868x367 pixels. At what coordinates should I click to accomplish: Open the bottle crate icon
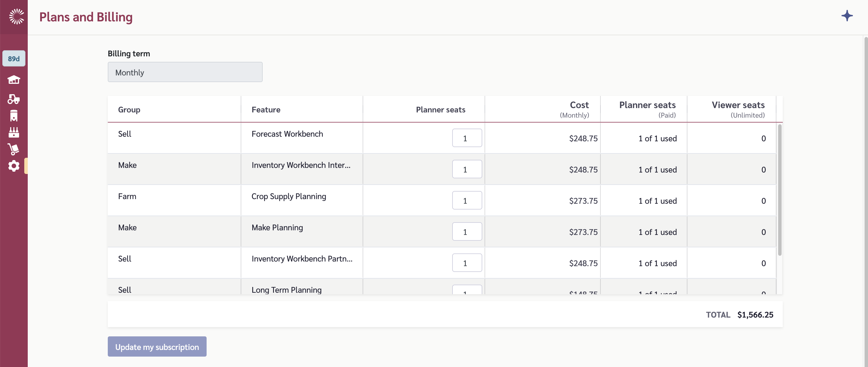(x=14, y=132)
